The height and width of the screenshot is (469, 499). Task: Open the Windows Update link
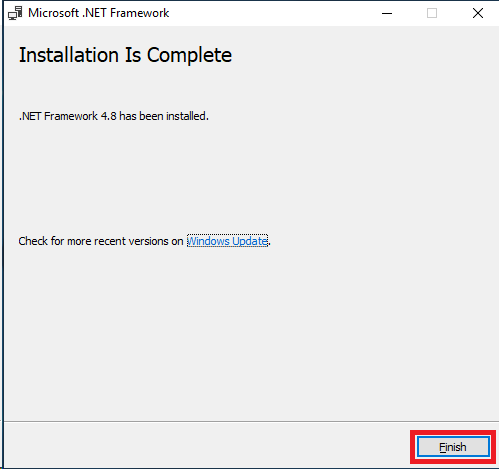[x=227, y=241]
